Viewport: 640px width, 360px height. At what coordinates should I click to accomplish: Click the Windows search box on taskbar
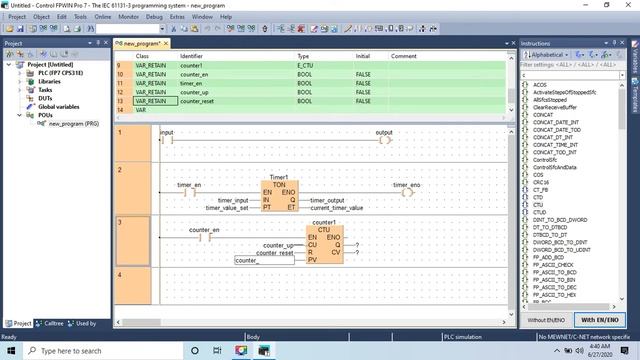pyautogui.click(x=103, y=351)
